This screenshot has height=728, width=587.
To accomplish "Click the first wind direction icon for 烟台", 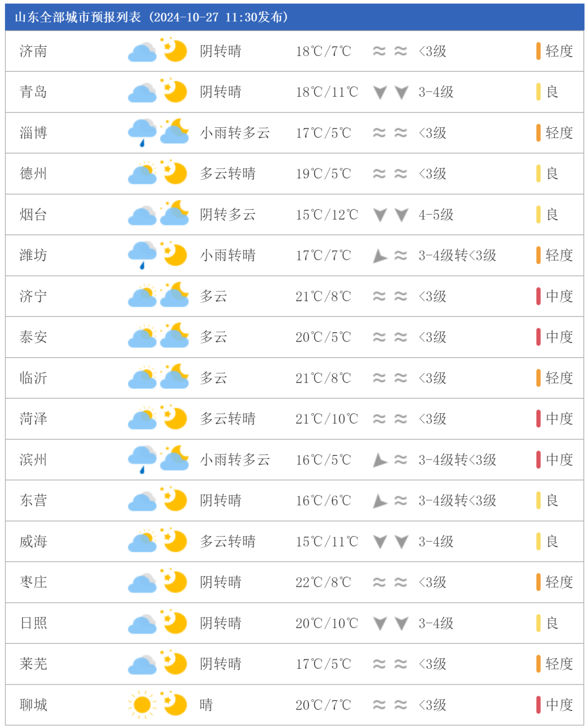I will [380, 215].
